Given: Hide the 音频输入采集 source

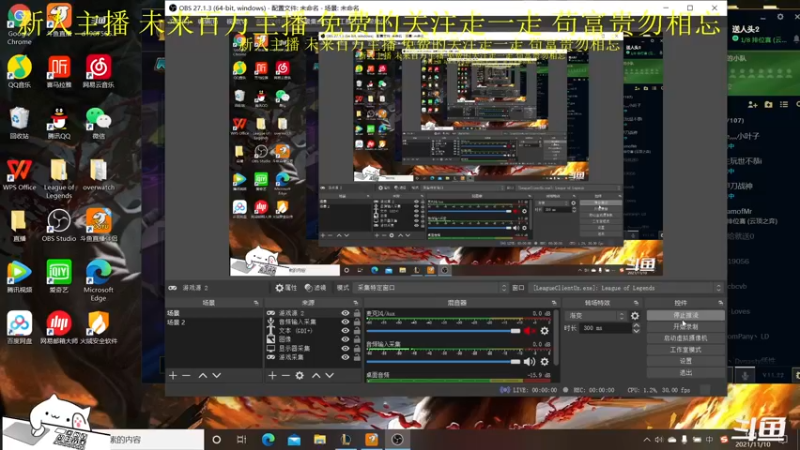Looking at the screenshot, I should pyautogui.click(x=345, y=322).
